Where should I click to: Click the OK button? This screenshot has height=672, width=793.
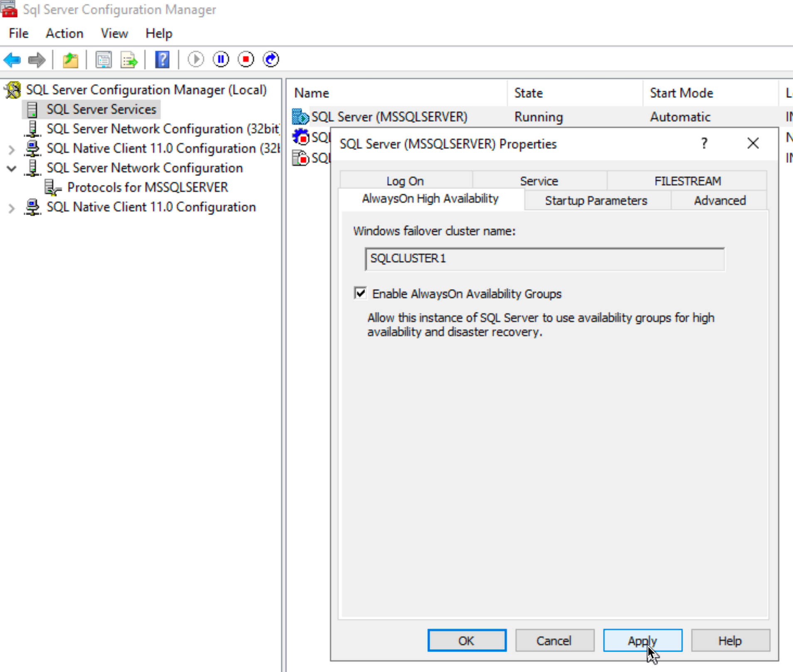[467, 640]
